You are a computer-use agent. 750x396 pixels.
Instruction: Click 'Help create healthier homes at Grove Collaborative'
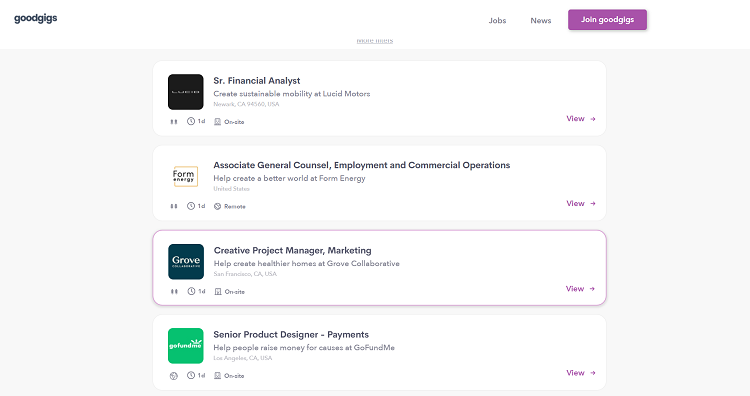point(307,264)
